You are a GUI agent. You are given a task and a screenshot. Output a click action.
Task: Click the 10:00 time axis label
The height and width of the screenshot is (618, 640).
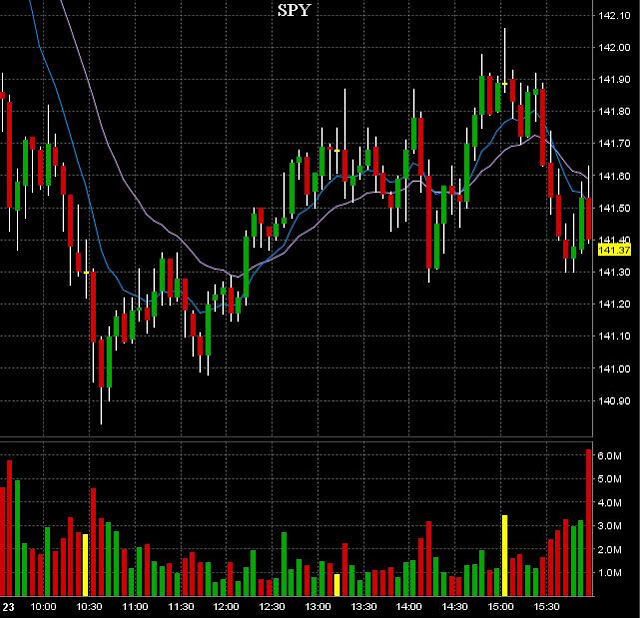43,607
